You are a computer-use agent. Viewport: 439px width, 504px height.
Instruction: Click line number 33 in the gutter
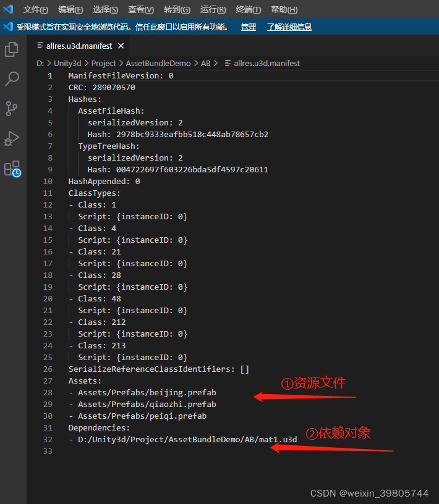pyautogui.click(x=48, y=451)
